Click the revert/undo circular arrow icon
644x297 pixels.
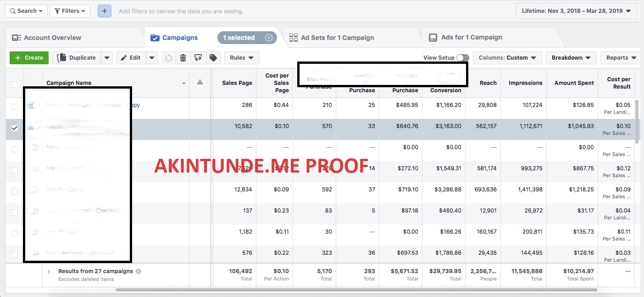168,58
